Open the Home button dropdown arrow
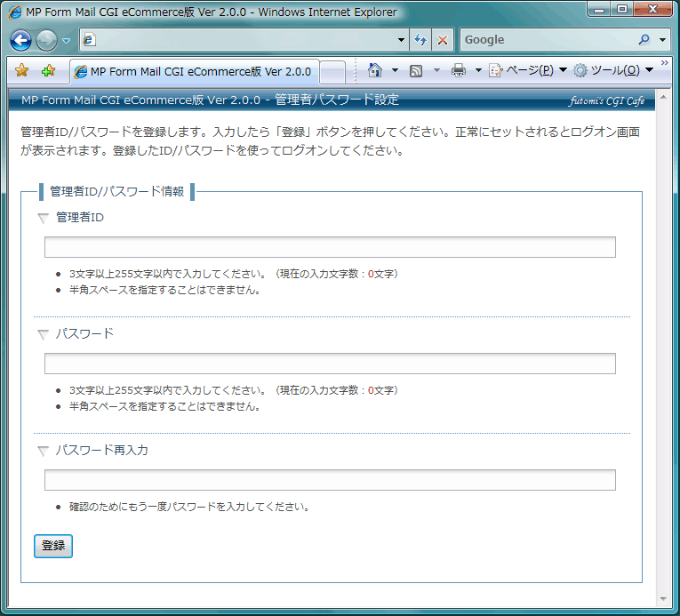The width and height of the screenshot is (680, 616). (395, 70)
